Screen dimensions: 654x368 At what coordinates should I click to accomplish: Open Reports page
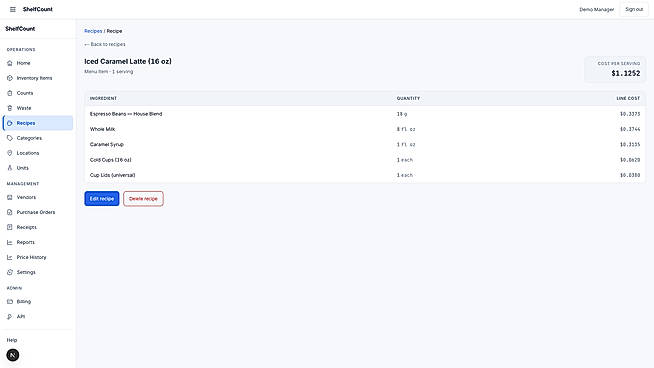38,242
